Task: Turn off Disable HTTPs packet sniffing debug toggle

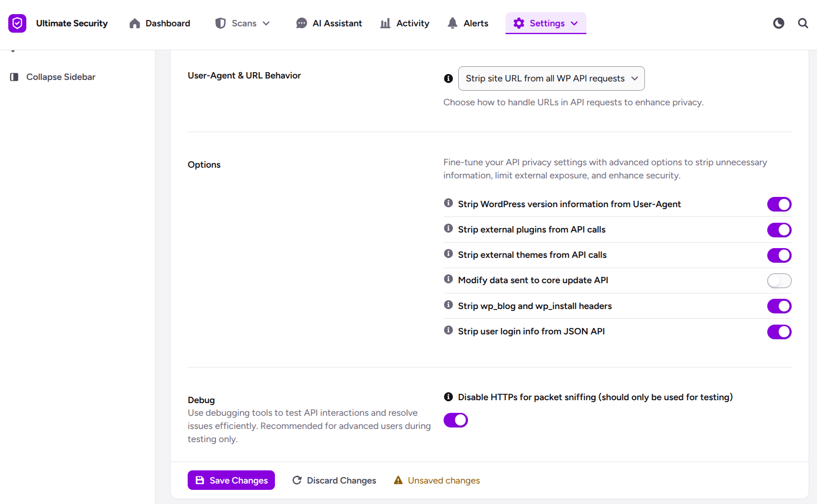Action: [x=455, y=420]
